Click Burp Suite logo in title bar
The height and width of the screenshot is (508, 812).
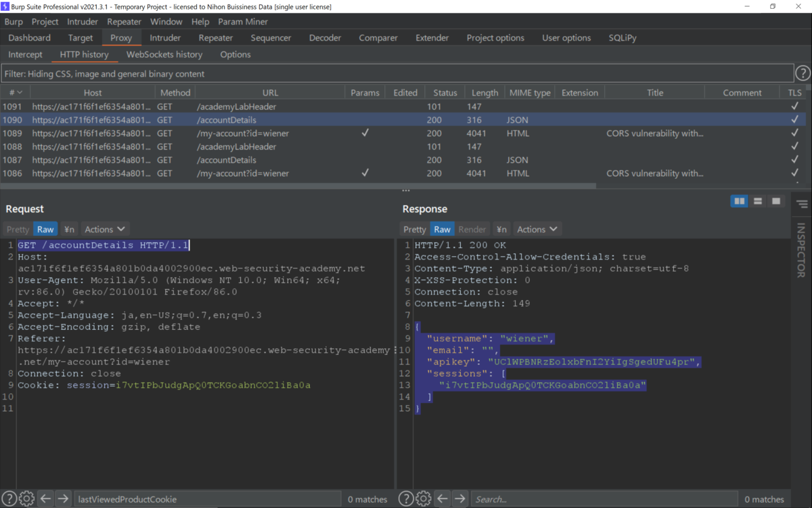(x=5, y=6)
